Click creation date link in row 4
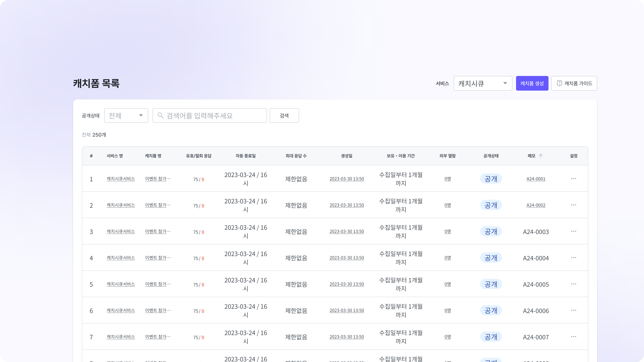The height and width of the screenshot is (362, 644). coord(347,258)
